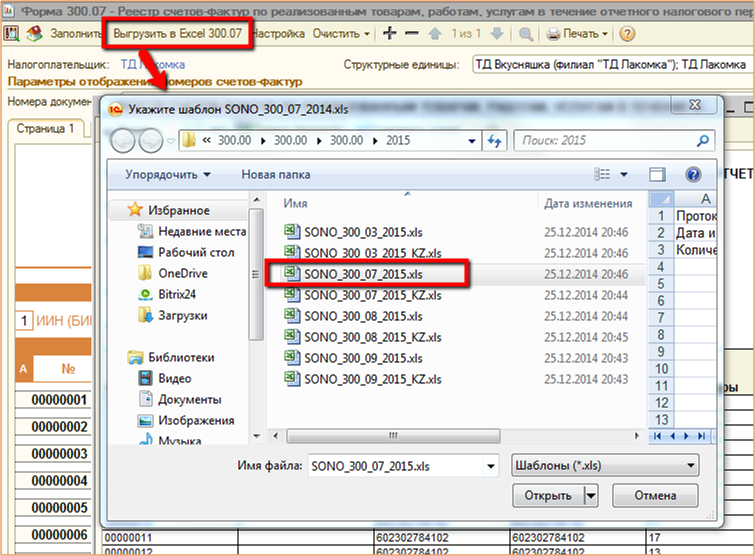Open OneDrive in the navigation pane
Image resolution: width=755 pixels, height=556 pixels.
(182, 273)
